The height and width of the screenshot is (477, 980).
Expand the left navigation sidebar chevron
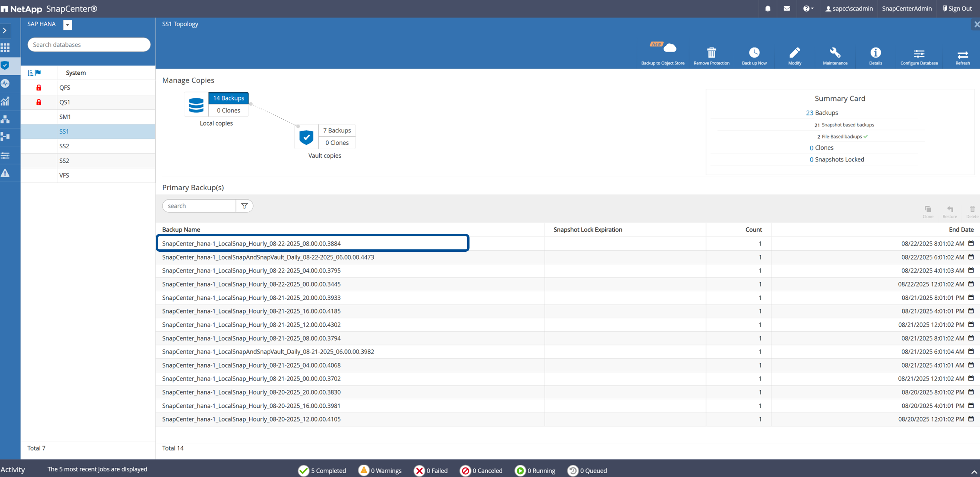point(5,30)
